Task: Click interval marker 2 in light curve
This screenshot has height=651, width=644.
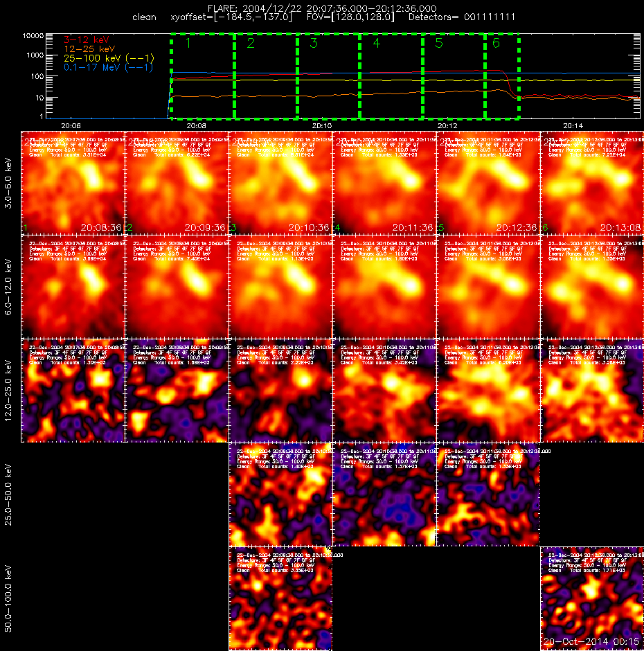Action: pos(251,43)
